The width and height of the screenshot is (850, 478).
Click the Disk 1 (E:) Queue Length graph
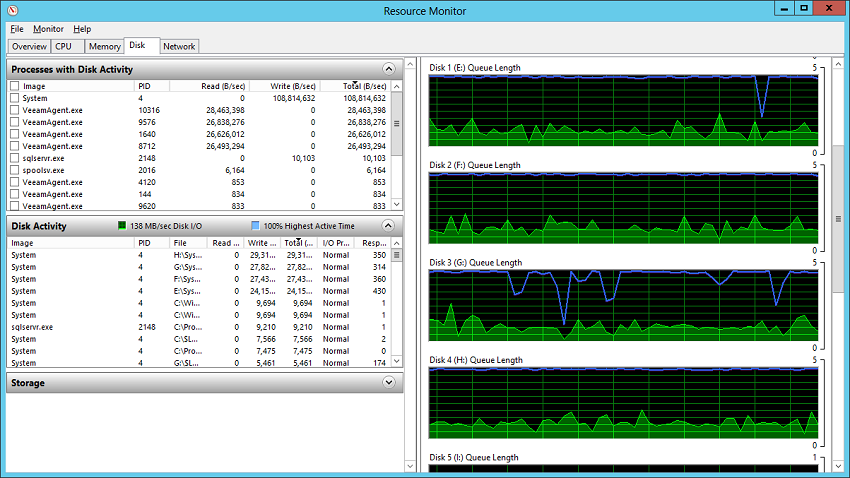[x=623, y=111]
